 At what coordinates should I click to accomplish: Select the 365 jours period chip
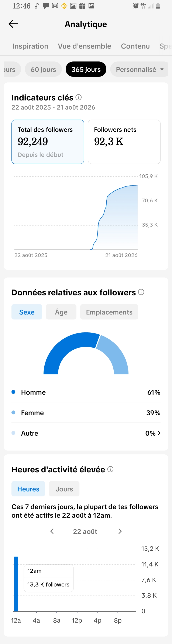click(x=86, y=69)
